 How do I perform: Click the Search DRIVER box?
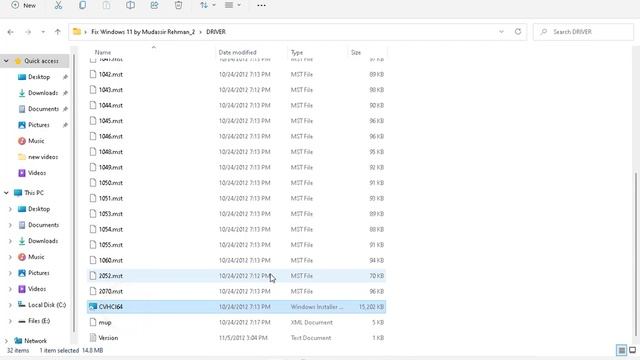tap(583, 32)
